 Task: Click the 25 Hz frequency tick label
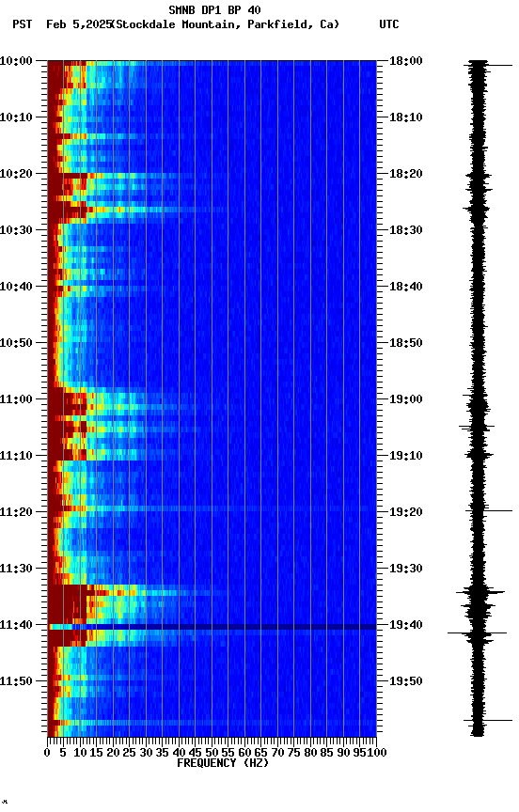tap(129, 753)
